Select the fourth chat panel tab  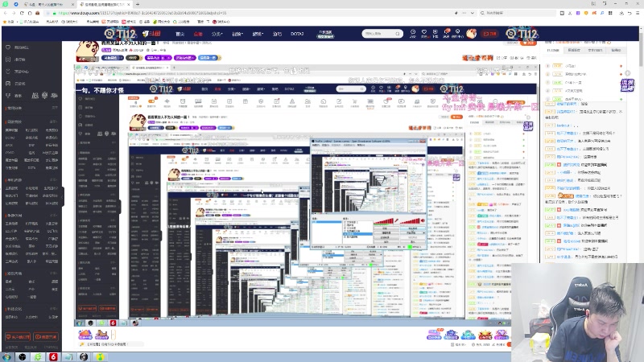click(x=616, y=50)
